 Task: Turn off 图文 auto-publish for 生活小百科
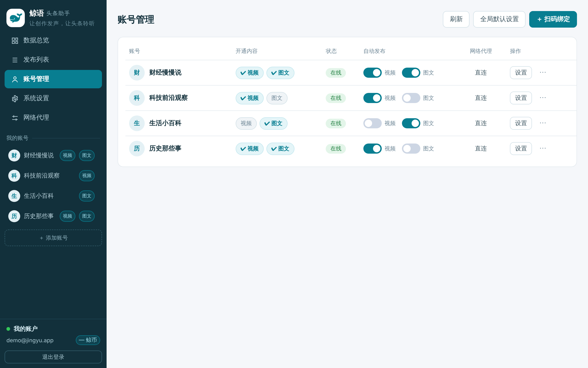click(x=411, y=123)
